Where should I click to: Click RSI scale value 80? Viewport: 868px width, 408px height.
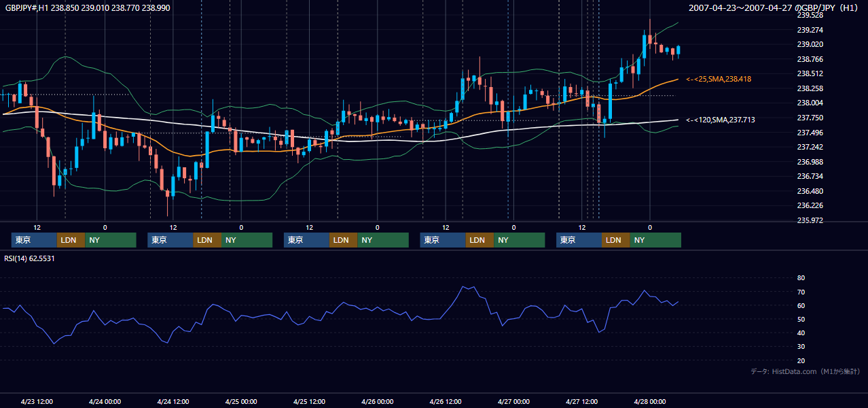[801, 278]
